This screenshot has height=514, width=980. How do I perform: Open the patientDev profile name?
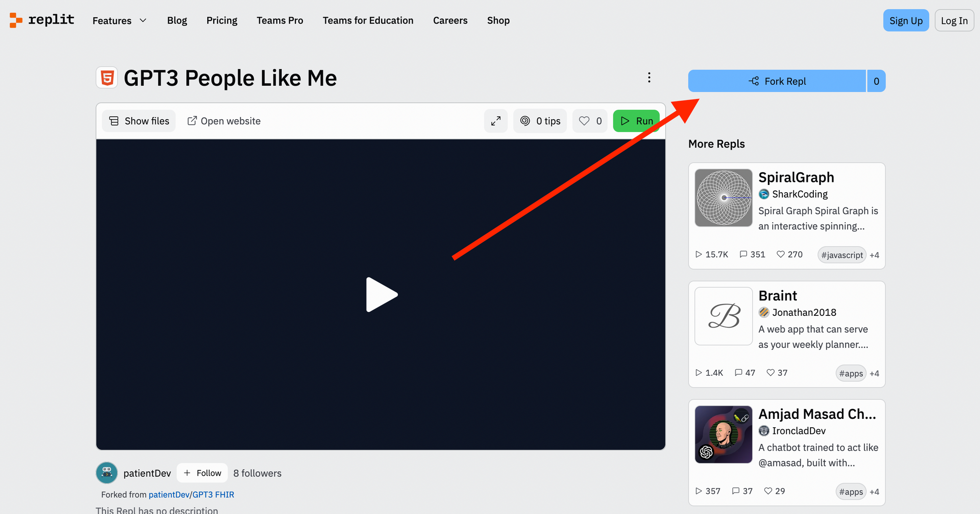(147, 473)
